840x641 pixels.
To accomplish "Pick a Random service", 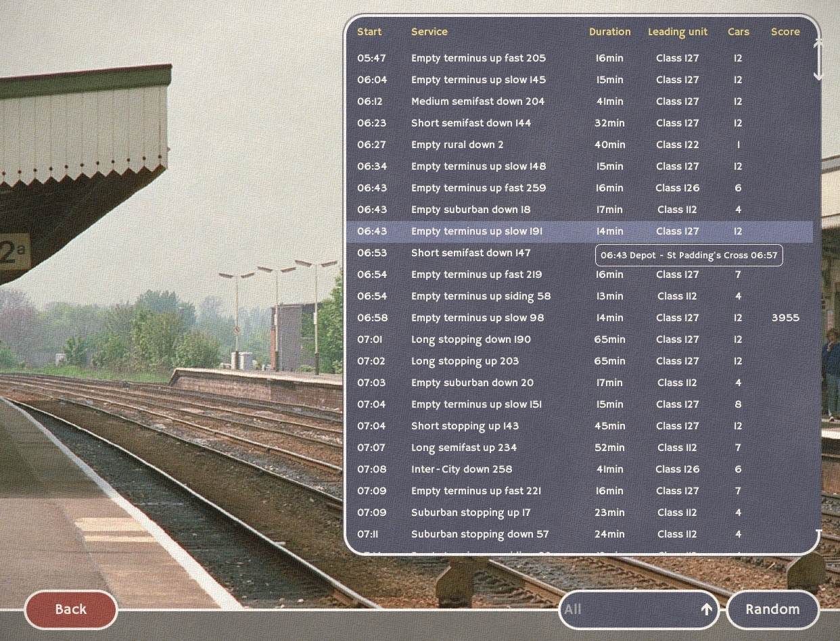I will tap(772, 609).
